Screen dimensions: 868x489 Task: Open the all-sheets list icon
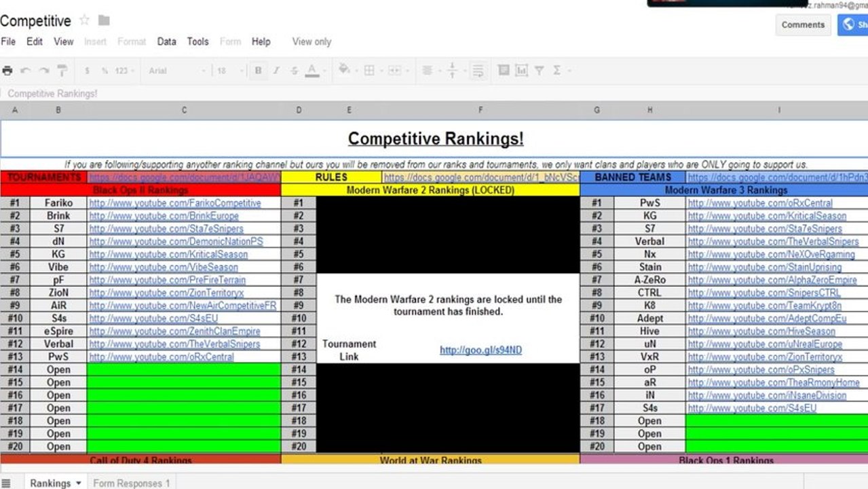pyautogui.click(x=7, y=483)
